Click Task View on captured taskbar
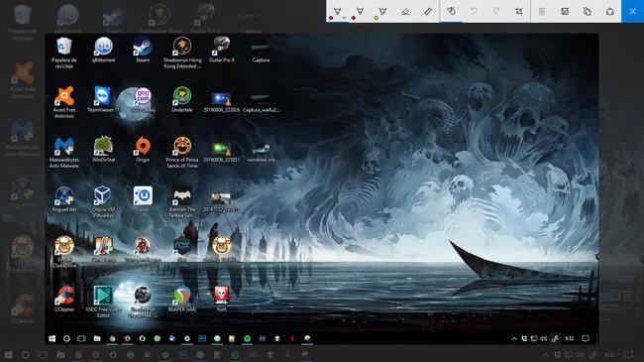The height and width of the screenshot is (362, 644). 81,338
